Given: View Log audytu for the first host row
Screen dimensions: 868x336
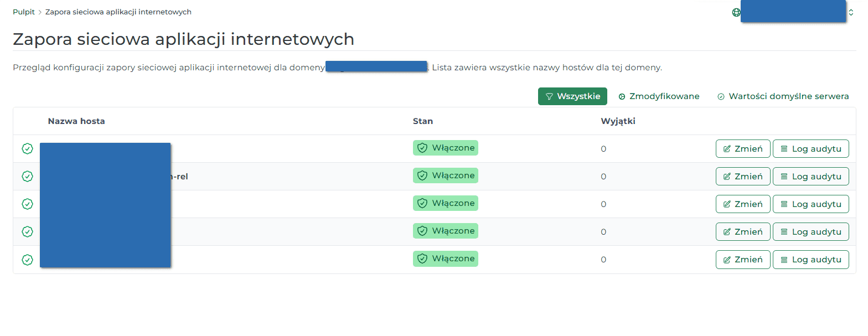Looking at the screenshot, I should point(810,149).
